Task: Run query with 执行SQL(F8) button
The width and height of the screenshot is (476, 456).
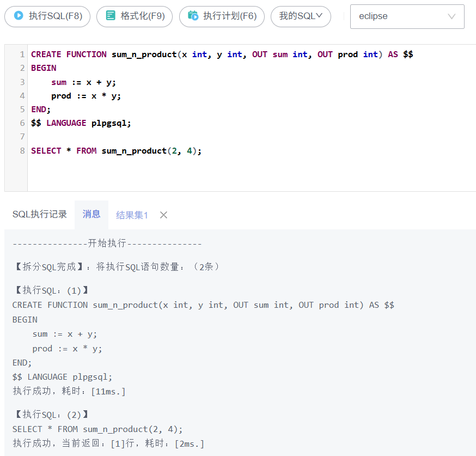Action: click(47, 16)
